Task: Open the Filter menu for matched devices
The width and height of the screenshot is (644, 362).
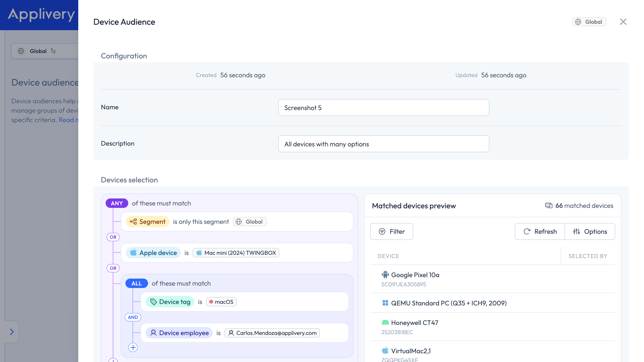Action: (392, 231)
